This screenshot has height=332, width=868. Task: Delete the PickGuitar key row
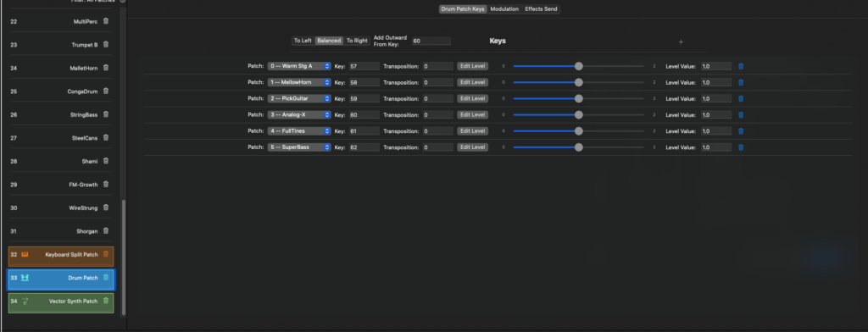(x=741, y=98)
